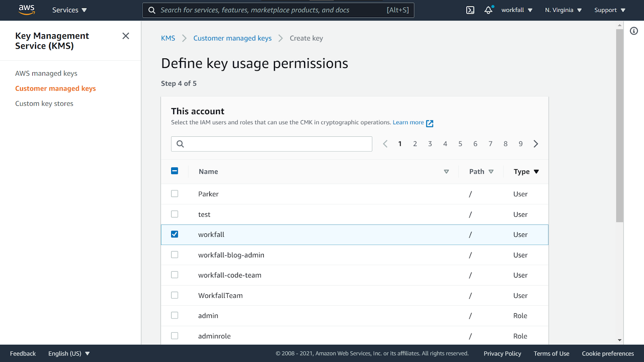Go to page 6 of the list

pyautogui.click(x=475, y=144)
